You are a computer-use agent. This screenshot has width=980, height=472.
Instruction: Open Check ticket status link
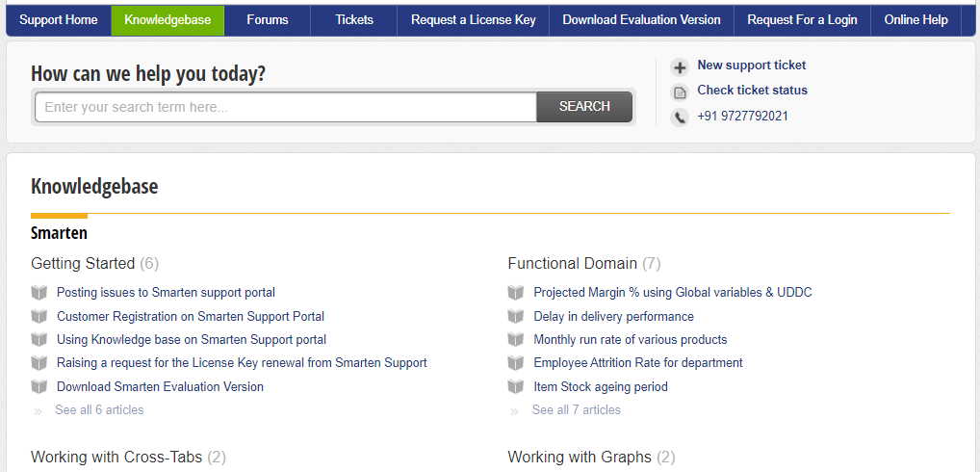click(x=753, y=90)
